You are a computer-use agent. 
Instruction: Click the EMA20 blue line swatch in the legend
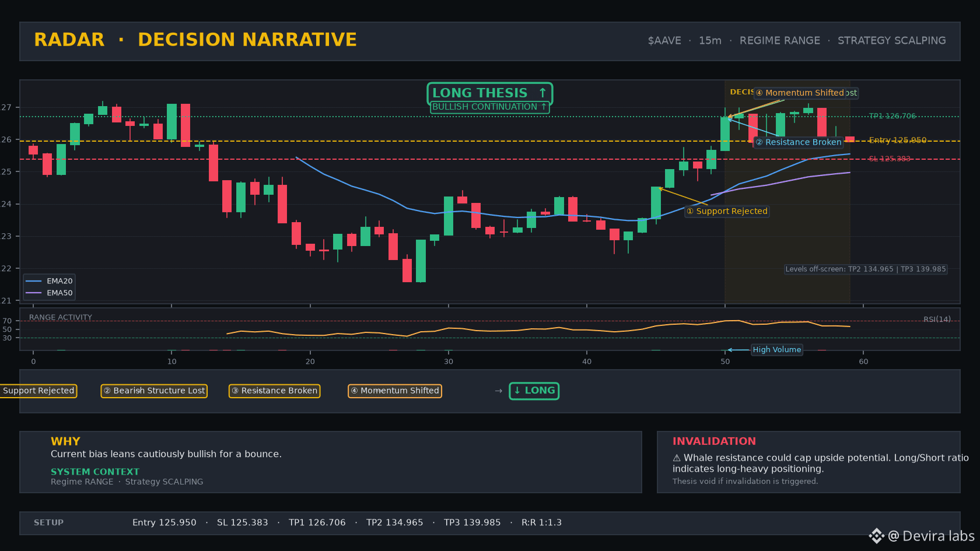[x=34, y=281]
